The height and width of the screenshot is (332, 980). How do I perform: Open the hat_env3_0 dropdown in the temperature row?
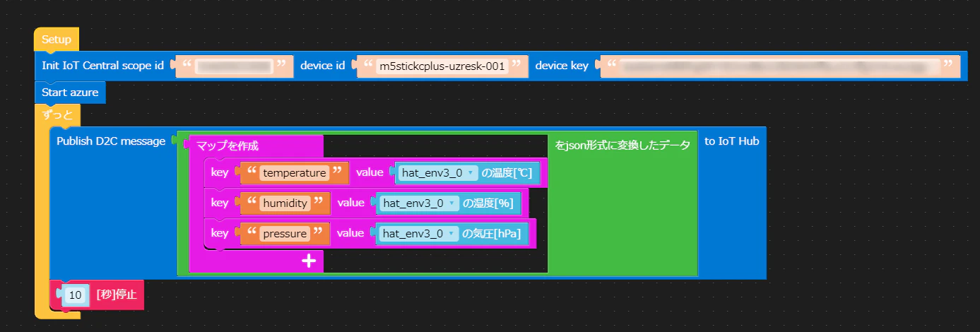(437, 173)
